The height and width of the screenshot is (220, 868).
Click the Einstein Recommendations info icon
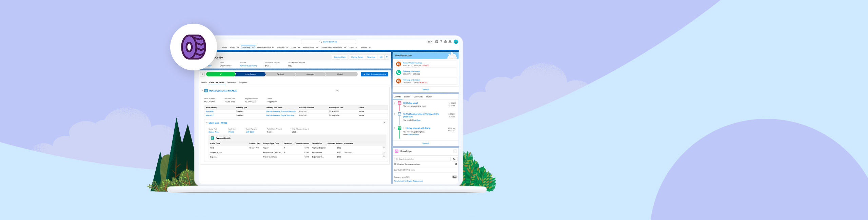[x=456, y=164]
